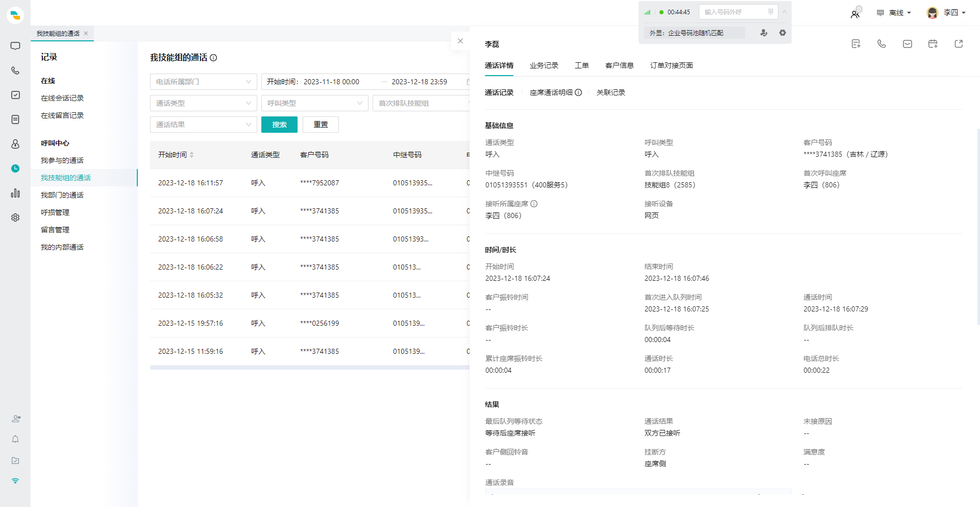980x507 pixels.
Task: Click info icon beside 我技能组的通话 title
Action: point(213,58)
